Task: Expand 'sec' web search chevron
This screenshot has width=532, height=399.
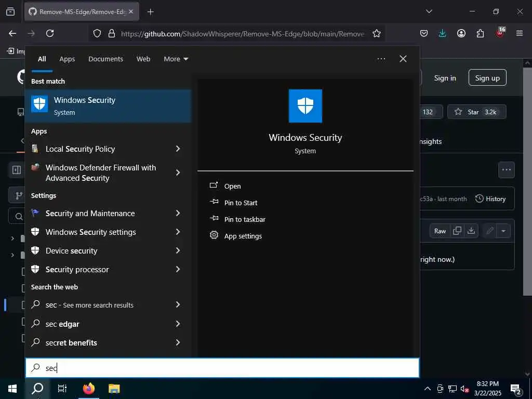Action: point(178,304)
